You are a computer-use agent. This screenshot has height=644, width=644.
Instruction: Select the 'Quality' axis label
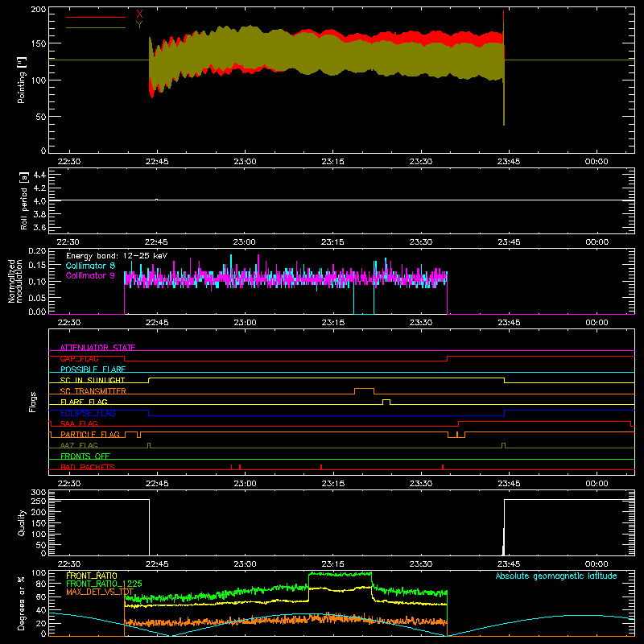click(22, 522)
